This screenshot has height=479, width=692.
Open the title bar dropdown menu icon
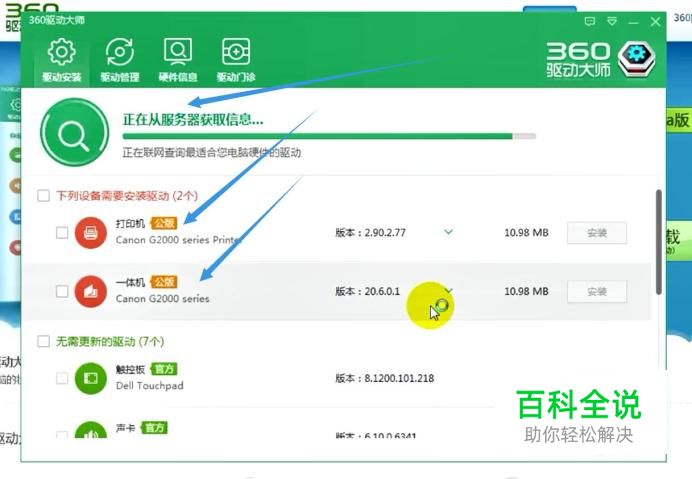pos(612,21)
